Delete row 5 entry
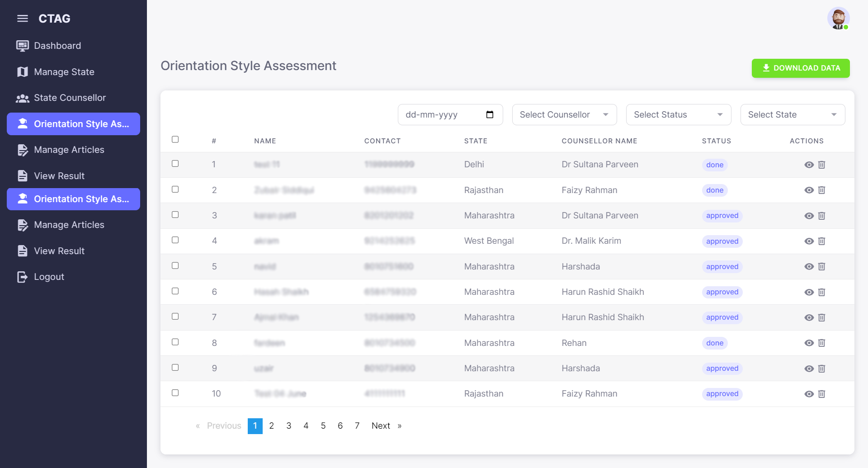This screenshot has height=468, width=868. click(x=822, y=267)
